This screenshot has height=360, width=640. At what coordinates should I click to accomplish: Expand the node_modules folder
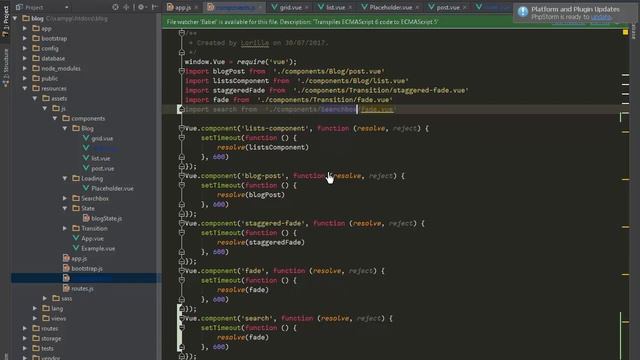click(x=25, y=69)
